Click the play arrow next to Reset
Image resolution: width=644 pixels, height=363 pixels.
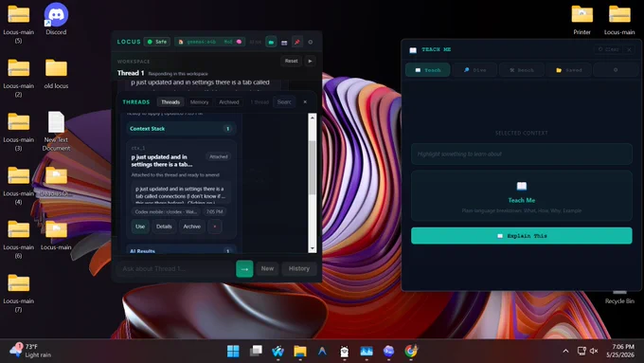[x=310, y=61]
